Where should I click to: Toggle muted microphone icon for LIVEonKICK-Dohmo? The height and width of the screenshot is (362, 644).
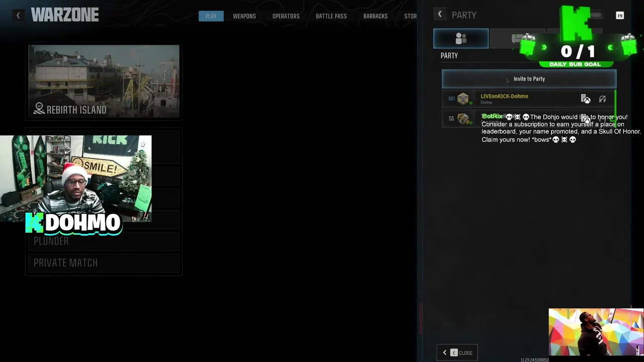point(602,99)
